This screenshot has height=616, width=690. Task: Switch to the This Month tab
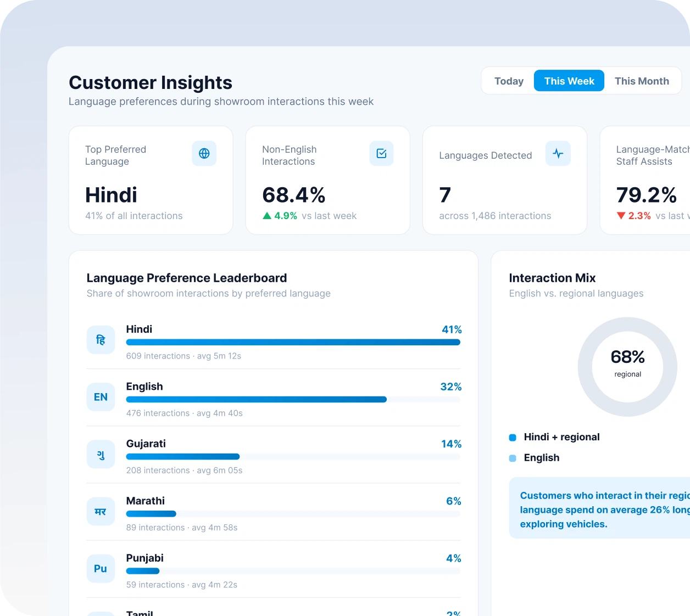pyautogui.click(x=642, y=81)
